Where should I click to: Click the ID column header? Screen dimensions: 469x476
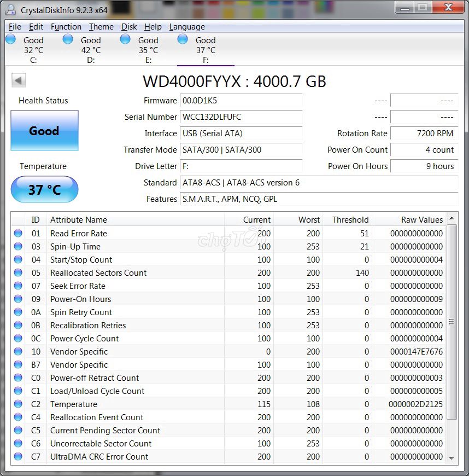(36, 219)
